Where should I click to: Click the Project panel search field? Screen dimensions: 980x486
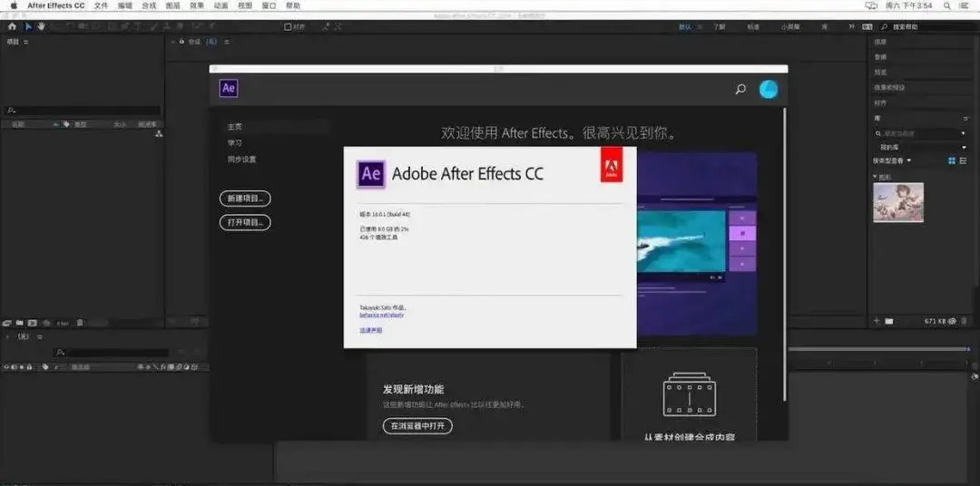(x=82, y=110)
